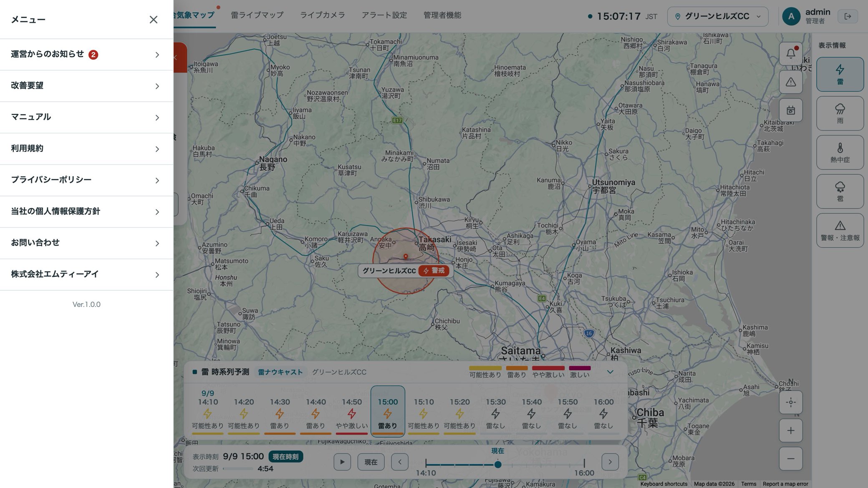Open 利用規約 menu entry

(x=86, y=149)
